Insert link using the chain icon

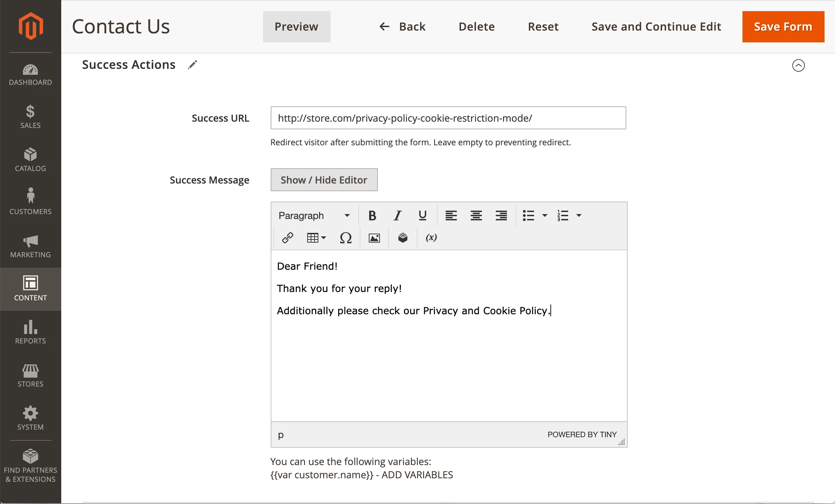tap(288, 238)
